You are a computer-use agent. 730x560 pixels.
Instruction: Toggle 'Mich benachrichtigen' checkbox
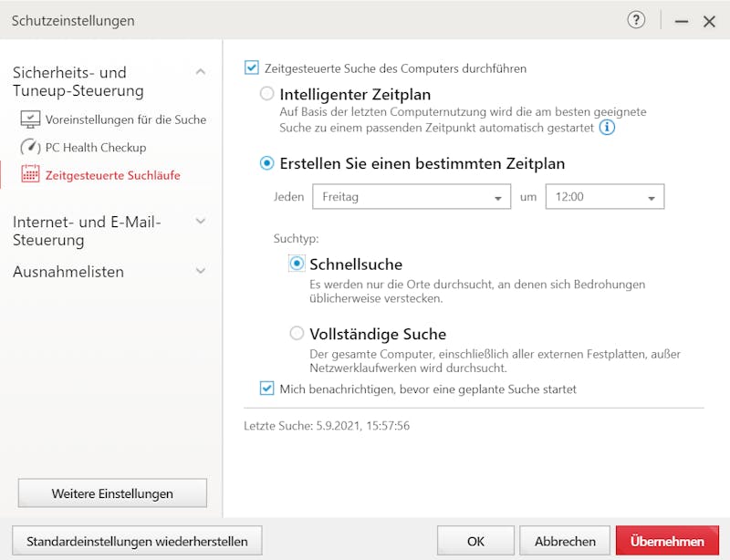click(266, 389)
